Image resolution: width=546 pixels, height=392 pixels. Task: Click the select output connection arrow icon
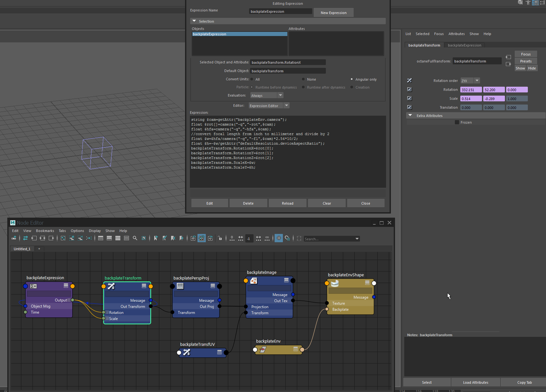pos(508,64)
